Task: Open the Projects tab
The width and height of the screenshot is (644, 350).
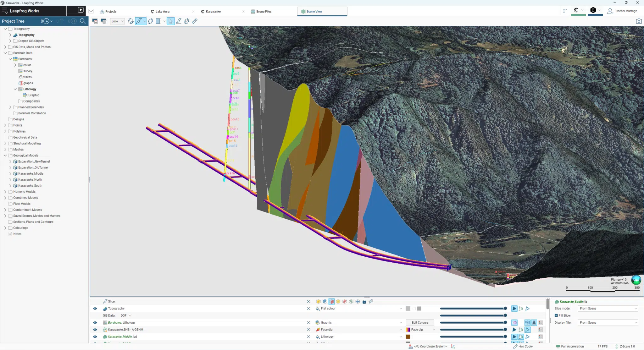Action: (x=108, y=11)
